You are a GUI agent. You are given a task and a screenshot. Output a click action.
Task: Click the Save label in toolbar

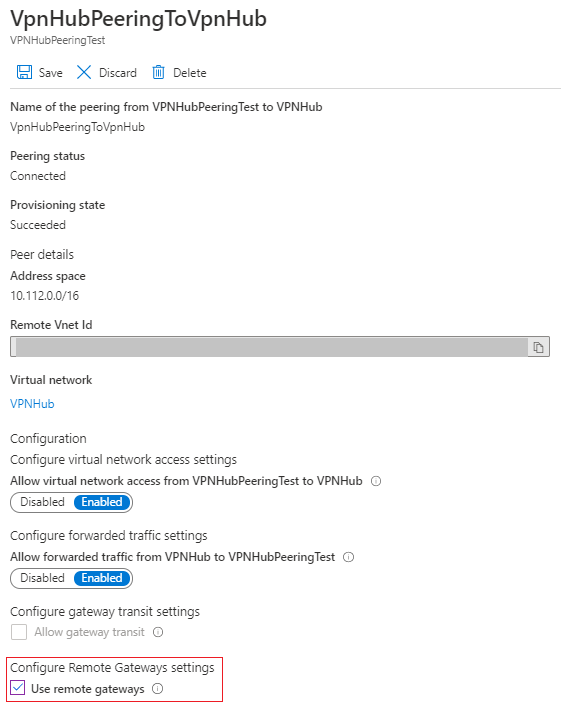pos(50,73)
